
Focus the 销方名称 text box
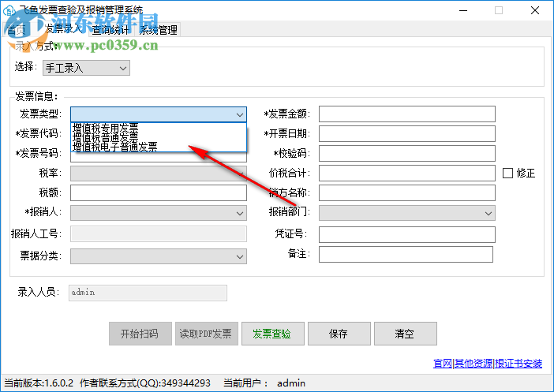click(x=407, y=192)
